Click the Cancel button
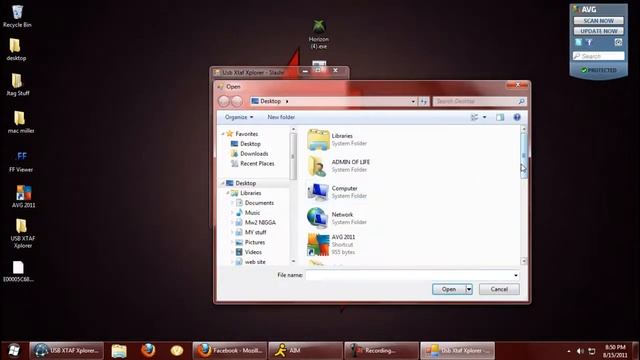 499,289
